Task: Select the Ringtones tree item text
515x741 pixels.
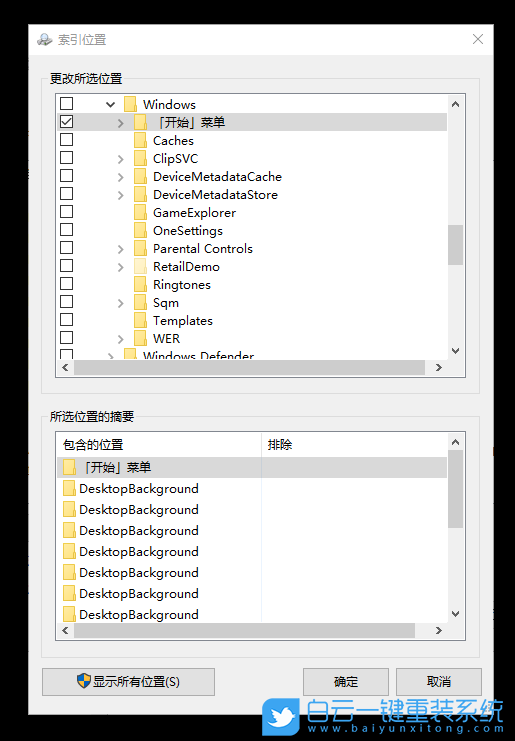Action: [x=181, y=285]
